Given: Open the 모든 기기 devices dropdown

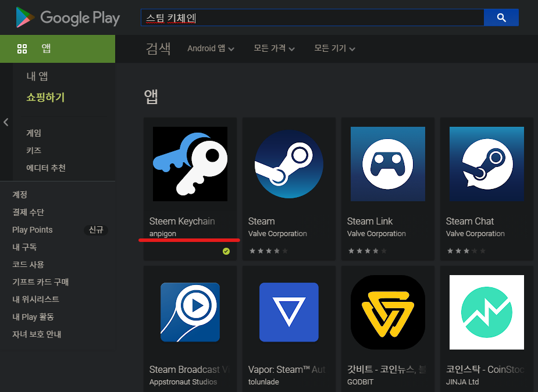Looking at the screenshot, I should (334, 48).
